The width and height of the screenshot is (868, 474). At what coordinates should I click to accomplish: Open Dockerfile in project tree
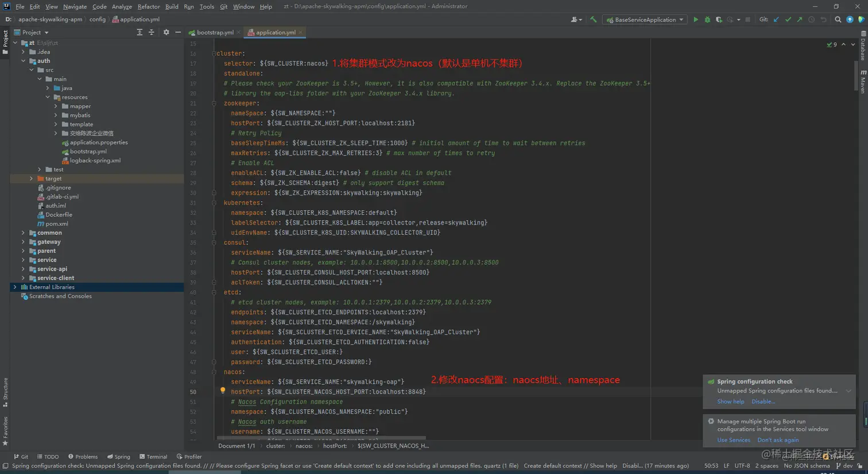coord(59,215)
